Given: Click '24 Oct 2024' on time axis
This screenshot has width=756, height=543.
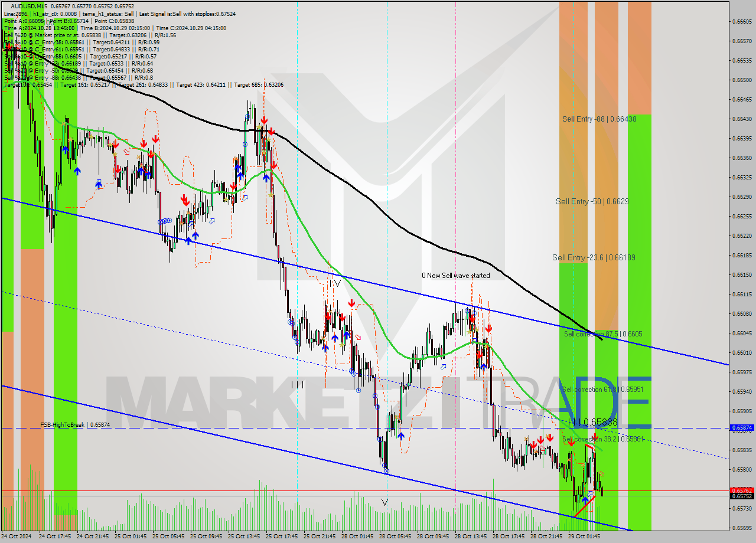Looking at the screenshot, I should click(x=17, y=537).
